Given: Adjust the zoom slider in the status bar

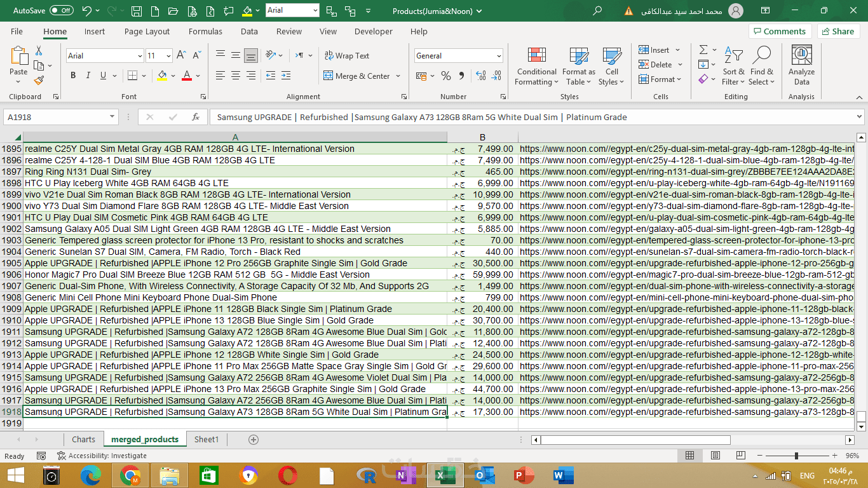Looking at the screenshot, I should 796,456.
